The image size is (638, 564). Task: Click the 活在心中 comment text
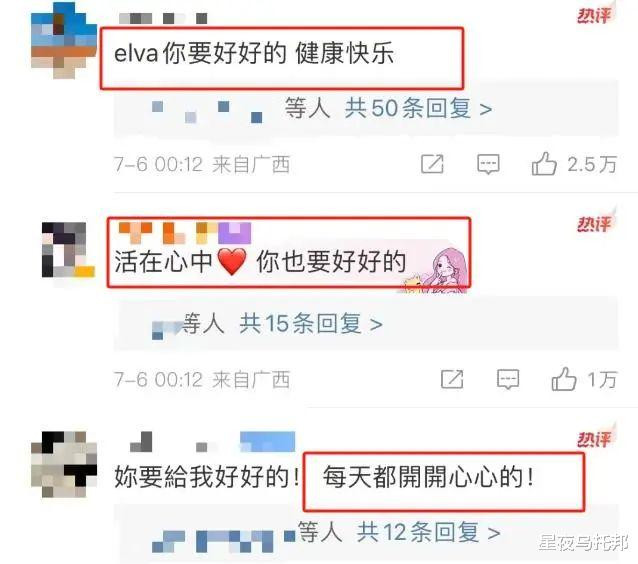click(260, 261)
